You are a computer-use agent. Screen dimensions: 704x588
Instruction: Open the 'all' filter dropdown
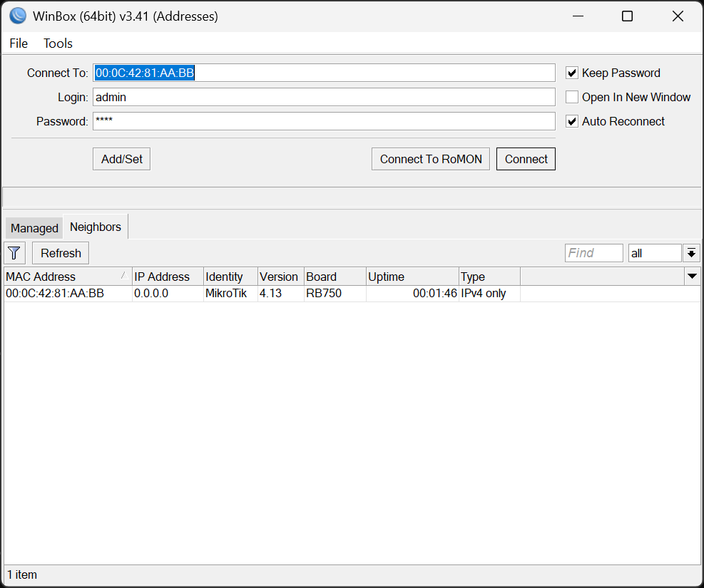[690, 252]
